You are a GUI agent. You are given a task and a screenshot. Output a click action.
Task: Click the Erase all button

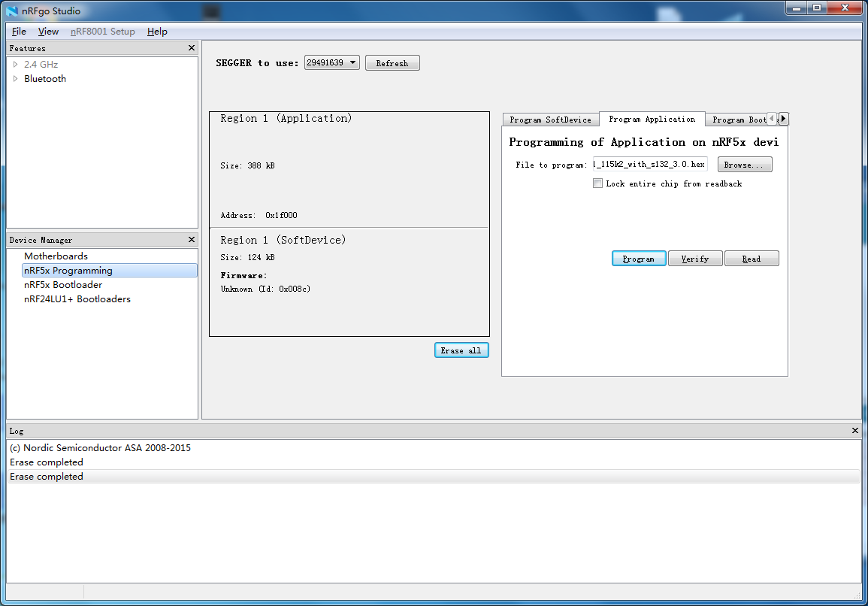[461, 350]
